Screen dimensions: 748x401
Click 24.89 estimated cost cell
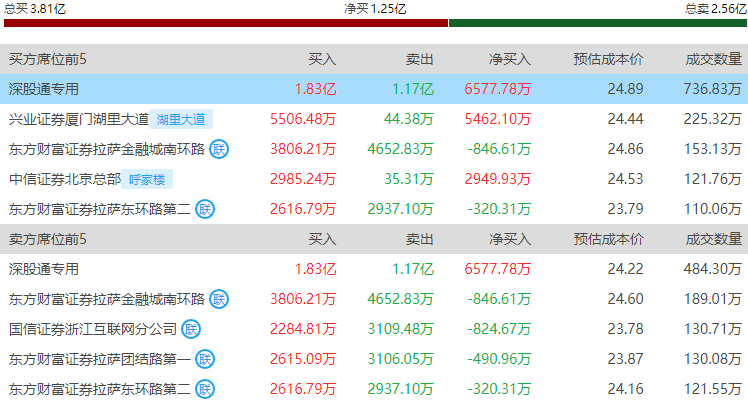point(625,89)
